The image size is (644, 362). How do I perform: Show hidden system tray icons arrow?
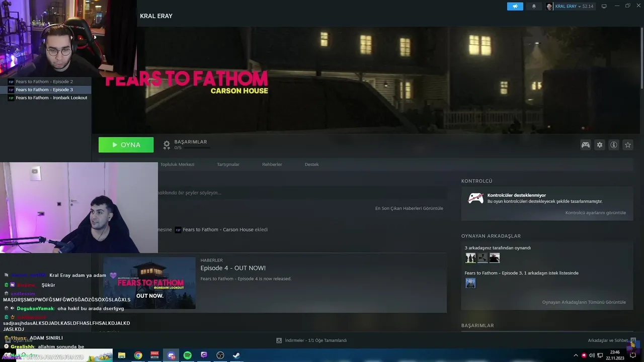click(576, 355)
